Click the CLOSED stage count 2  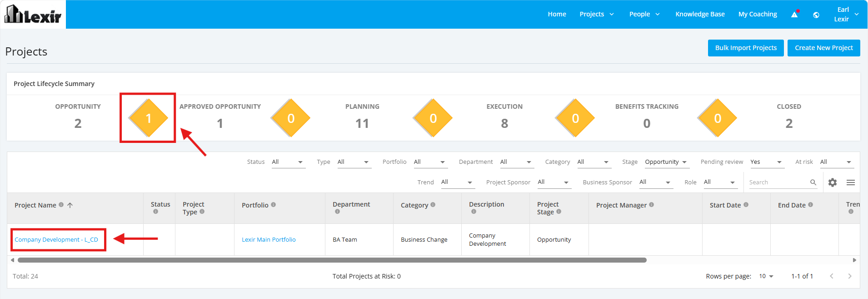(789, 123)
